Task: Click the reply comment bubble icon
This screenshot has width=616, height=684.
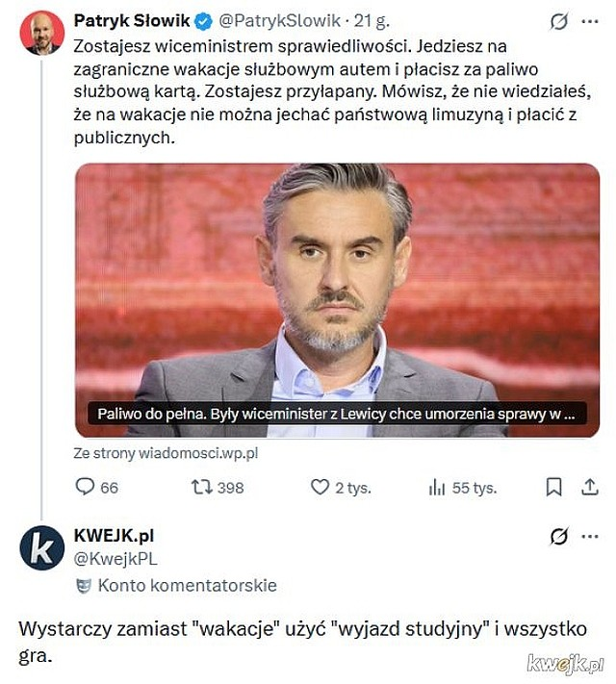Action: [x=86, y=488]
